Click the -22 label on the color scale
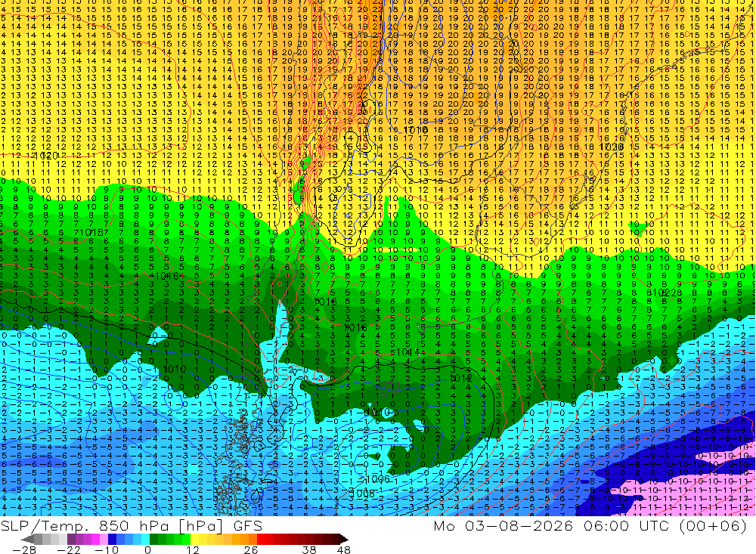Image resolution: width=756 pixels, height=554 pixels. point(70,549)
